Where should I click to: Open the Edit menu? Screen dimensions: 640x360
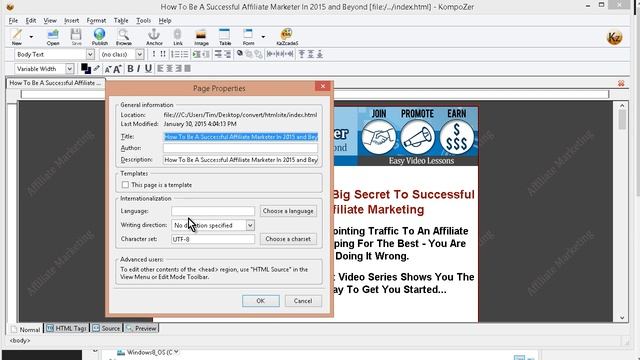(31, 20)
